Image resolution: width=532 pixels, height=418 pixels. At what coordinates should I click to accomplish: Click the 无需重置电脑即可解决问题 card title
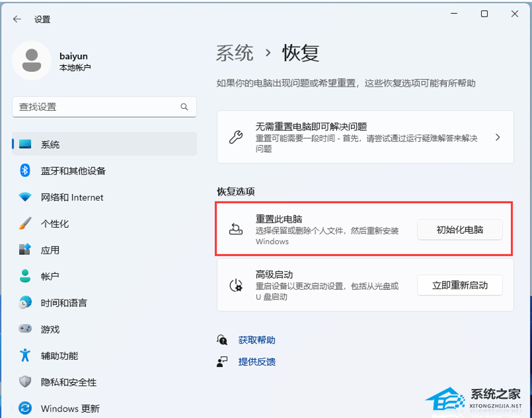[311, 126]
